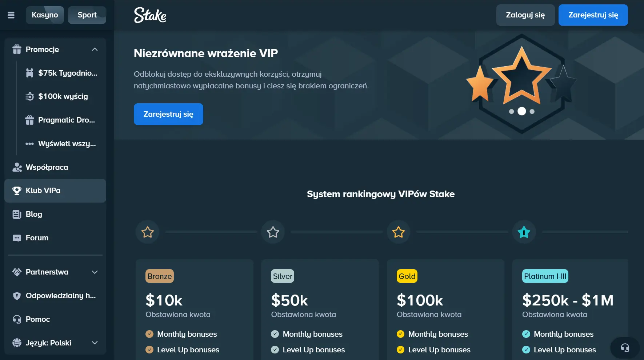Click the Niezrównane wrażenie VIP heading
644x360 pixels.
point(206,53)
